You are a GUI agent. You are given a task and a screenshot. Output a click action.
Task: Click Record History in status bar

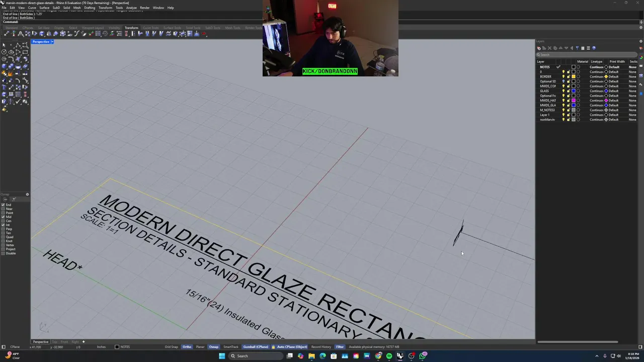[321, 347]
